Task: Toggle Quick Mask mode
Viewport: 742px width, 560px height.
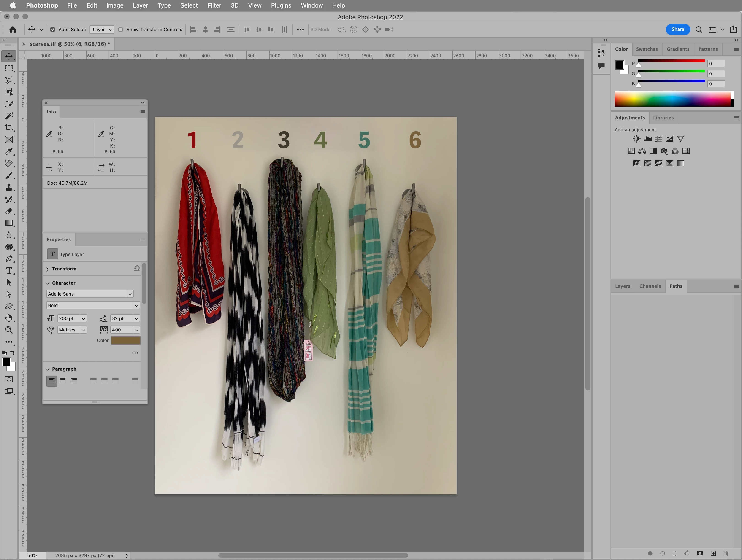Action: (9, 379)
